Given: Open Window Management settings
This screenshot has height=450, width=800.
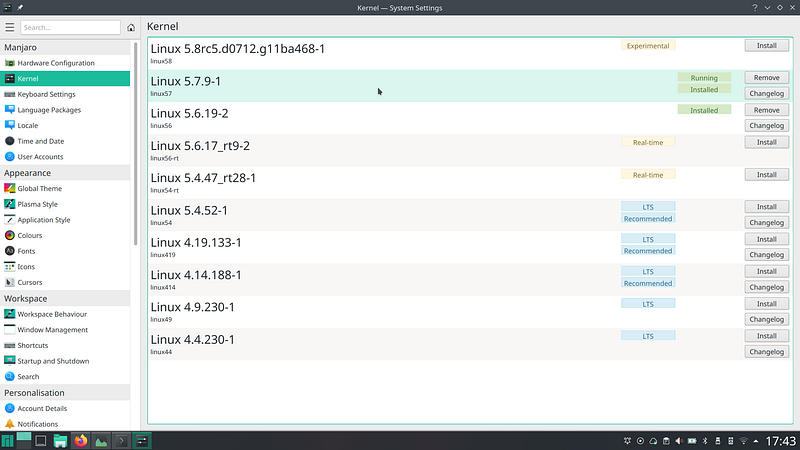Looking at the screenshot, I should point(65,330).
